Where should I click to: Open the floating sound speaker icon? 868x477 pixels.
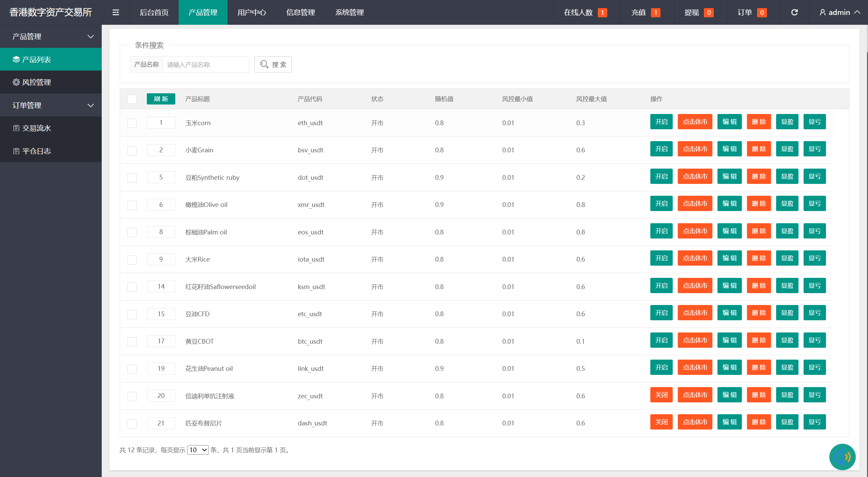click(x=842, y=457)
